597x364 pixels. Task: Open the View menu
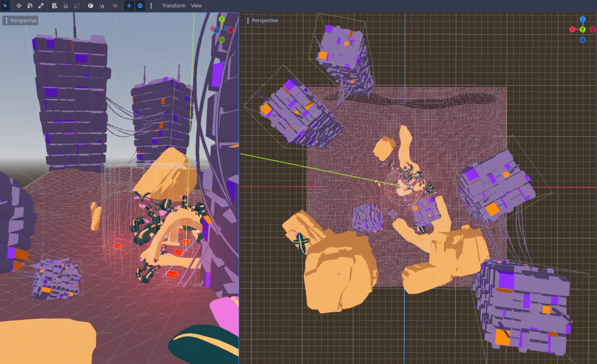tap(196, 6)
